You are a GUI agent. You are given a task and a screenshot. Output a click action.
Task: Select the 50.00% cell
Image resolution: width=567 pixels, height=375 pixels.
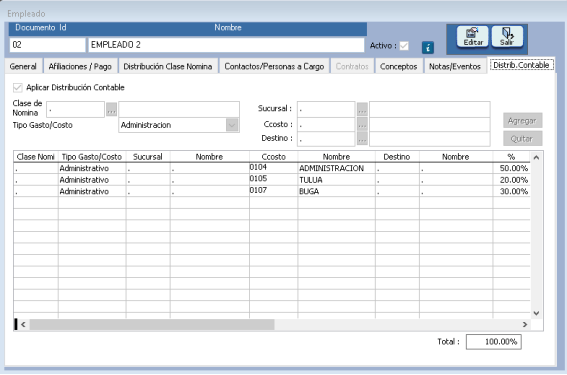(511, 168)
